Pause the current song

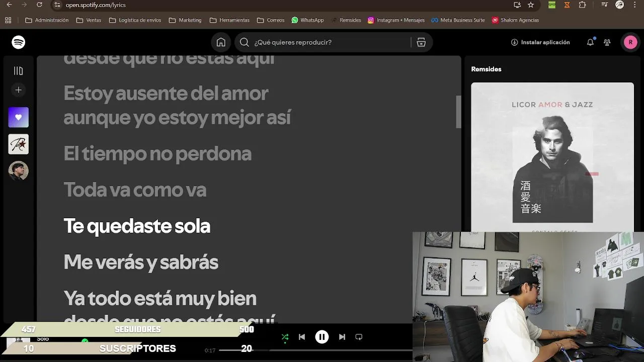[322, 337]
